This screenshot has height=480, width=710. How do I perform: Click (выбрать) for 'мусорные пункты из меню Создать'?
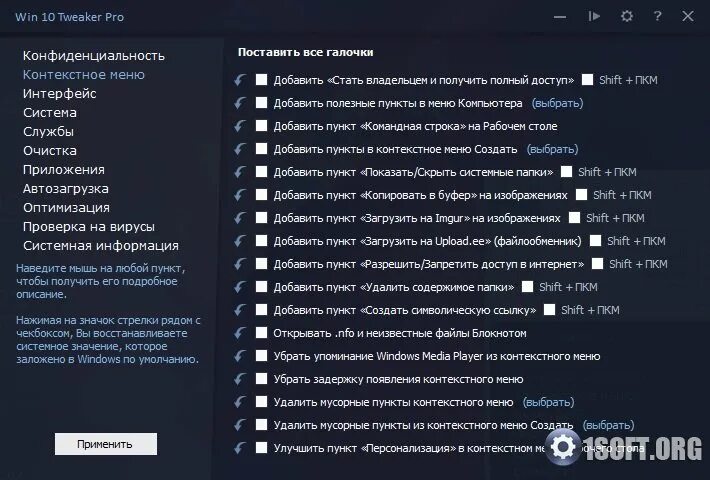click(x=608, y=425)
